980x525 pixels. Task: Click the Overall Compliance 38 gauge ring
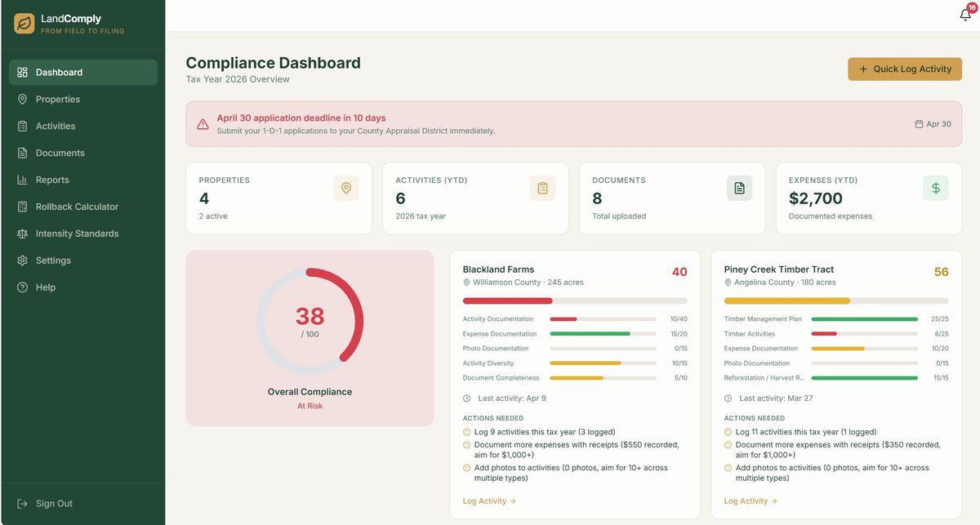tap(310, 321)
